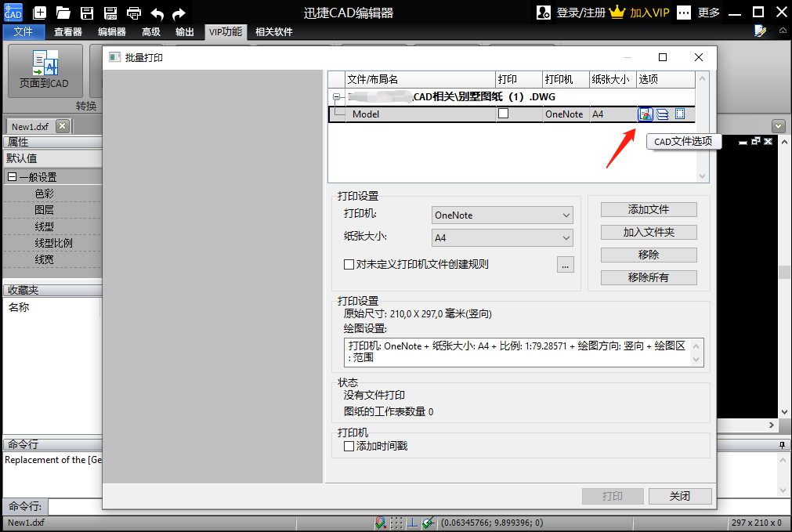Image resolution: width=792 pixels, height=532 pixels.
Task: Click the 登录/注册 user icon
Action: pos(544,13)
